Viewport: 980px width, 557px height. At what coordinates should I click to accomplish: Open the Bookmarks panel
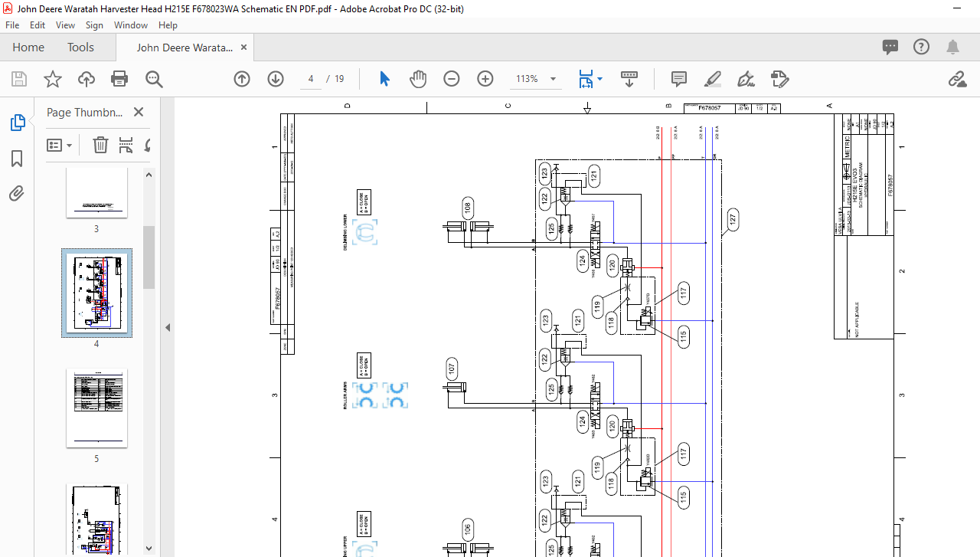click(17, 159)
